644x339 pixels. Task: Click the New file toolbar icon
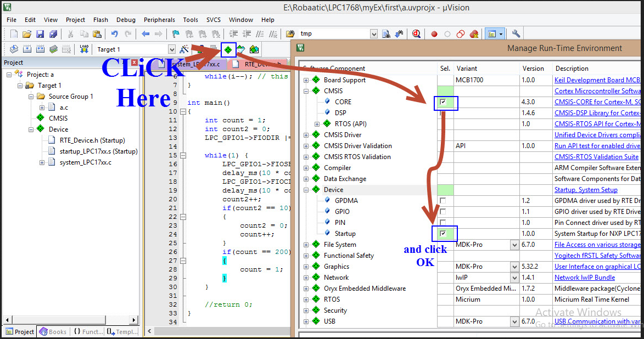click(14, 33)
